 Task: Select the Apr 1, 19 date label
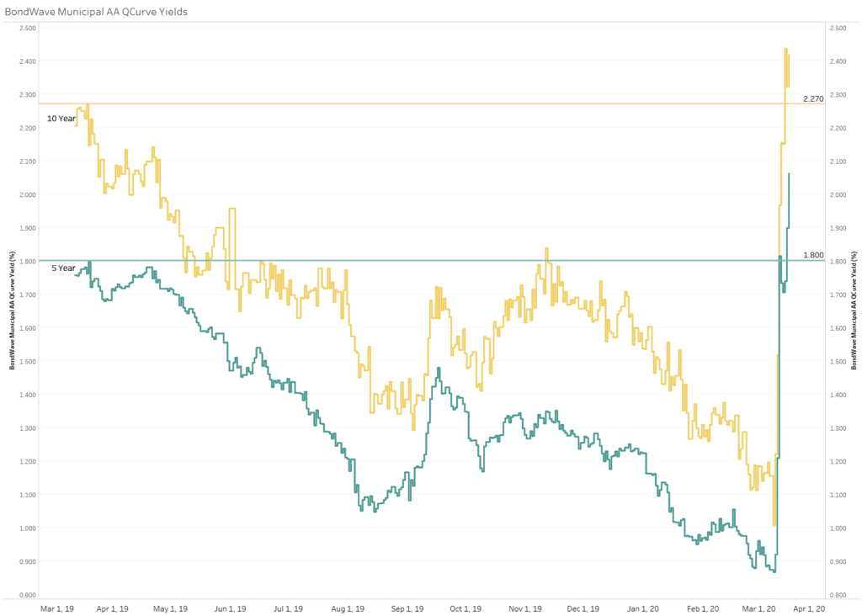coord(112,609)
